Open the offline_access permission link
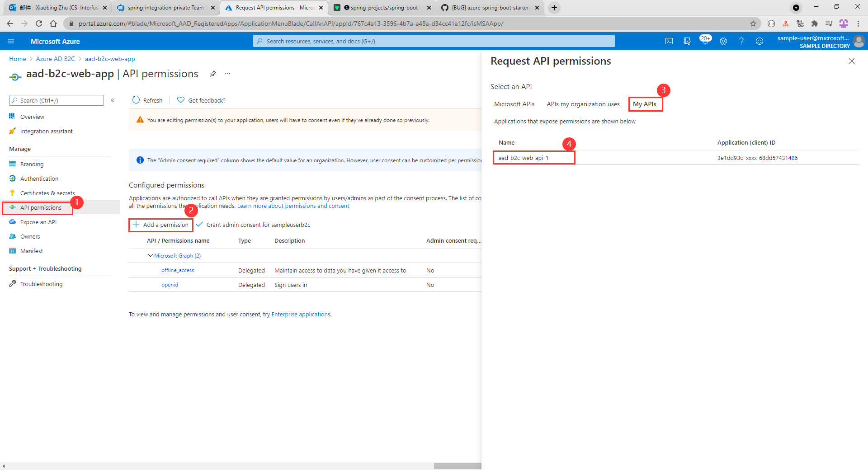This screenshot has width=868, height=470. [x=178, y=270]
